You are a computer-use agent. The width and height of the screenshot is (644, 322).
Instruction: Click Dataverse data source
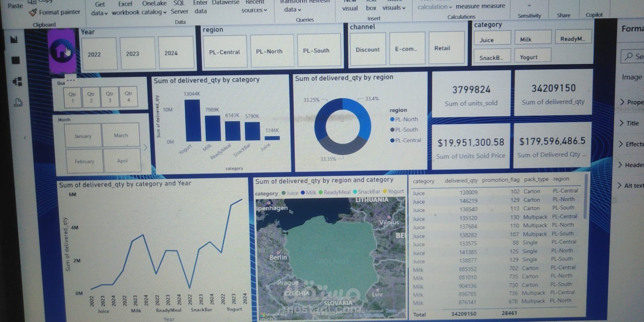pyautogui.click(x=225, y=3)
